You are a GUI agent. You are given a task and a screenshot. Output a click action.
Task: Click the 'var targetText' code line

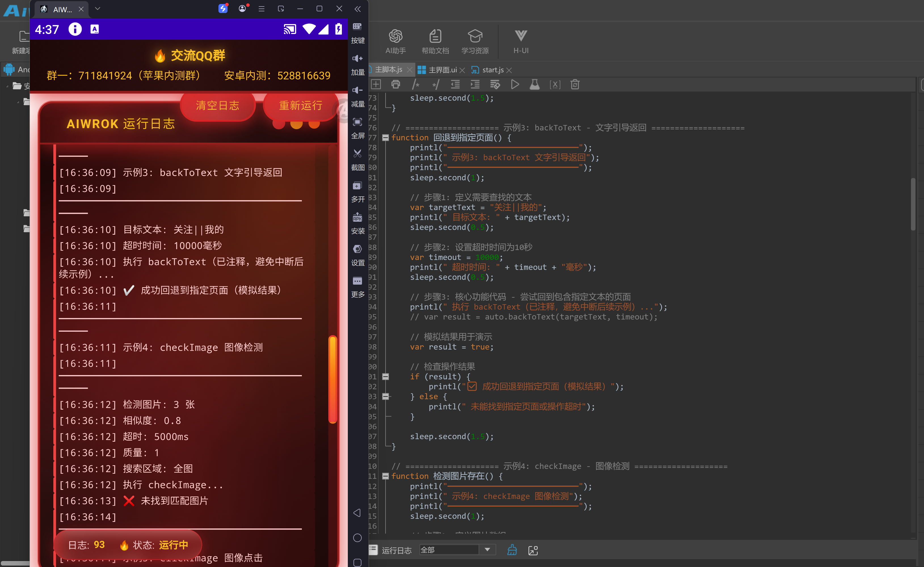pos(478,207)
